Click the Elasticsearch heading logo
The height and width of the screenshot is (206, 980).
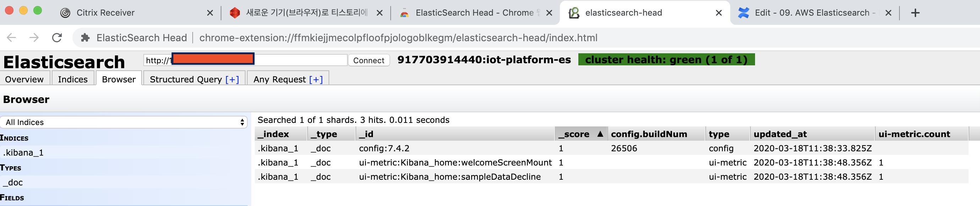pos(64,62)
